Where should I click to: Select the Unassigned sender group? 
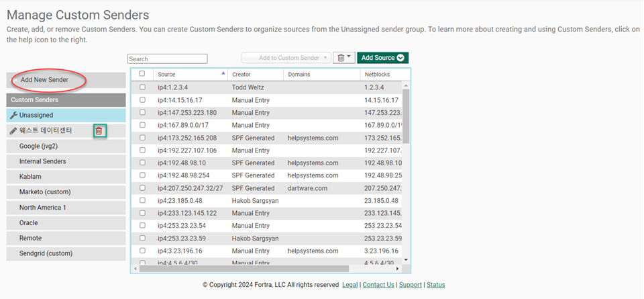click(x=66, y=115)
